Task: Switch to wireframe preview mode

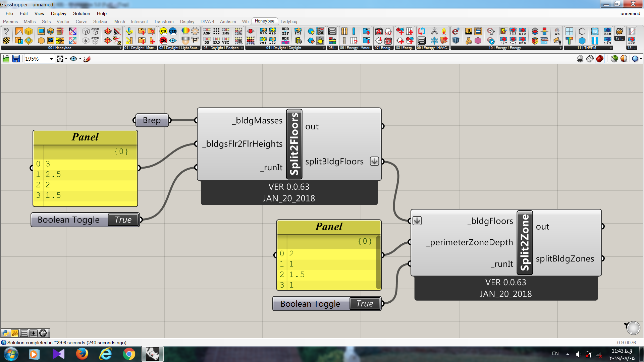Action: pos(590,59)
